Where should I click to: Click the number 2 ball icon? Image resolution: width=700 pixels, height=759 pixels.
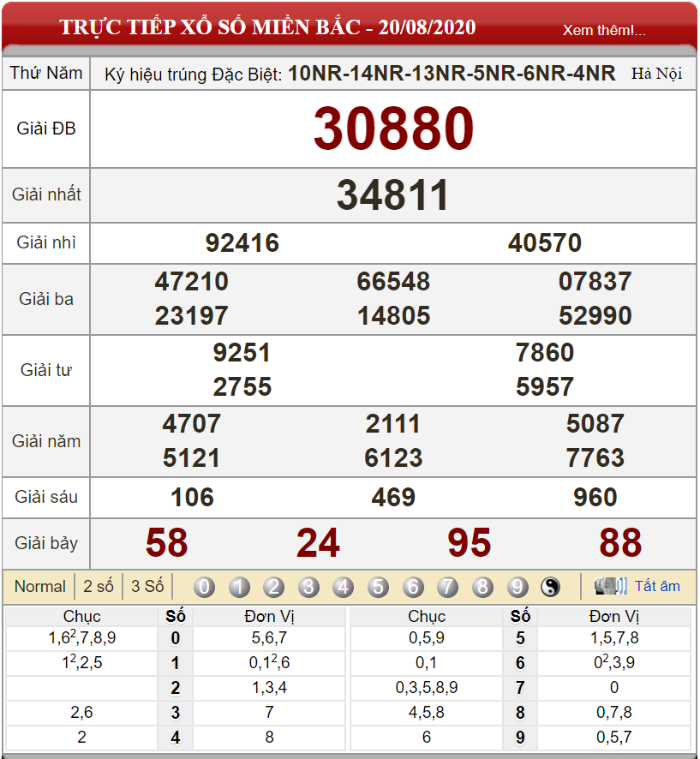click(274, 587)
